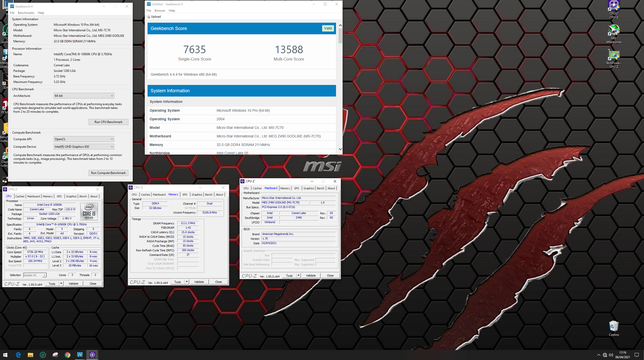This screenshot has height=360, width=644.
Task: Open the volume tray icon
Action: [611, 355]
